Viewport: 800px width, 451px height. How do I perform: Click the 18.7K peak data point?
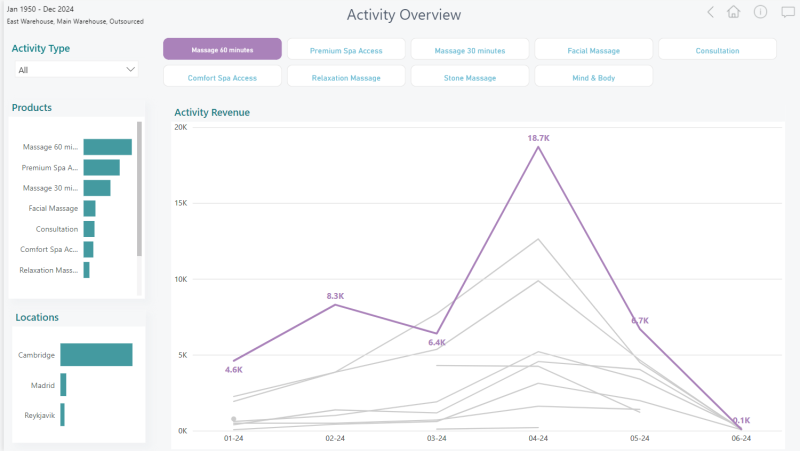coord(538,147)
